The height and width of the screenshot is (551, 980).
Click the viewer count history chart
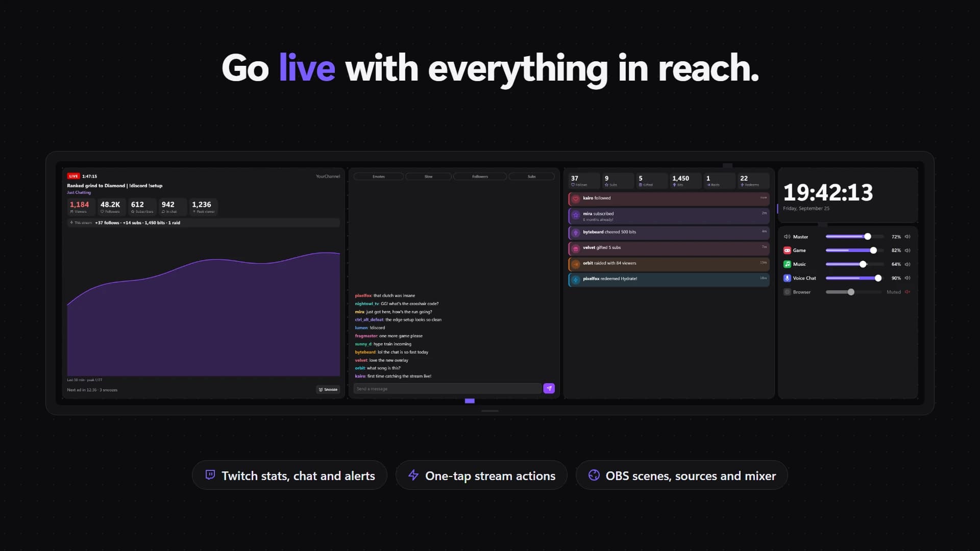point(203,314)
